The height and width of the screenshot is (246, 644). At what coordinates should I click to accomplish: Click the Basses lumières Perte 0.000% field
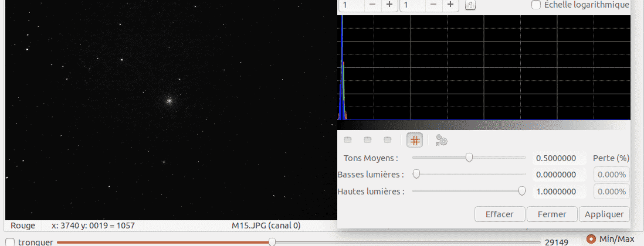pos(612,175)
